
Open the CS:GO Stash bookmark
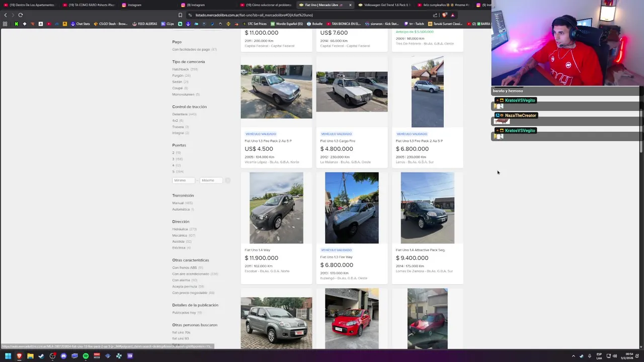pos(111,24)
